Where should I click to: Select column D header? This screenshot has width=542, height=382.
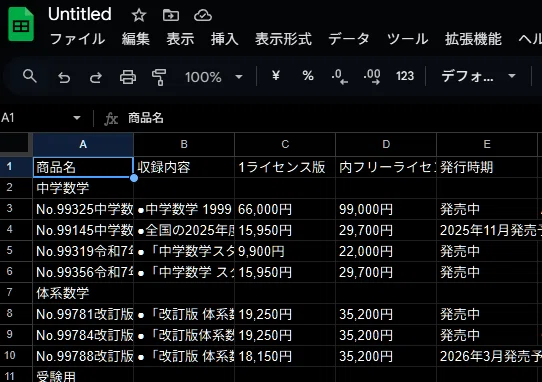point(386,144)
